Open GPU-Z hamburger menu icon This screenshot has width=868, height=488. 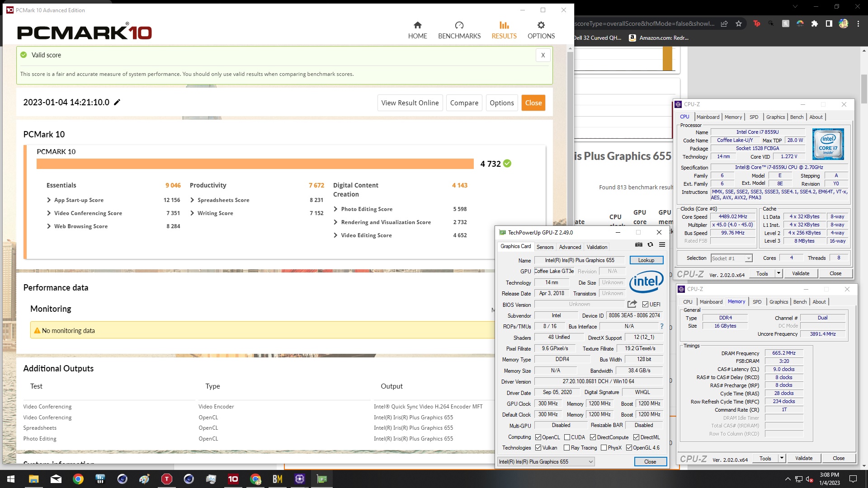[x=662, y=244]
